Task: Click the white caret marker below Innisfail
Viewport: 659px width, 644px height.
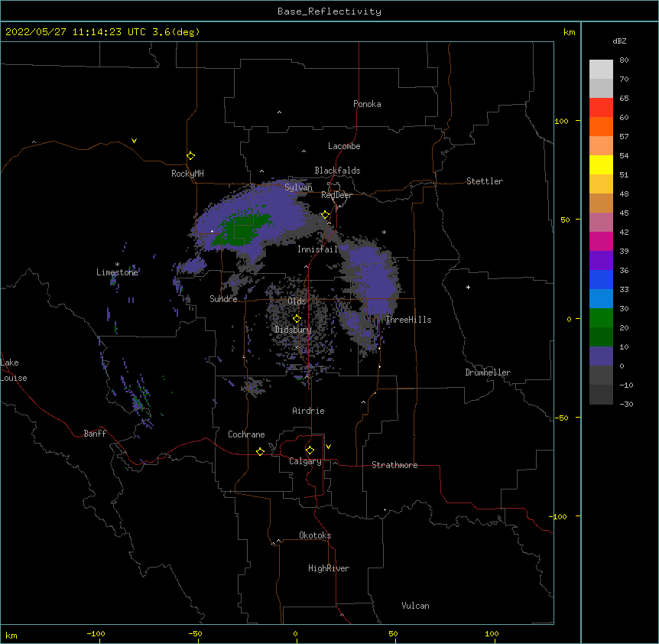Action: [x=306, y=266]
